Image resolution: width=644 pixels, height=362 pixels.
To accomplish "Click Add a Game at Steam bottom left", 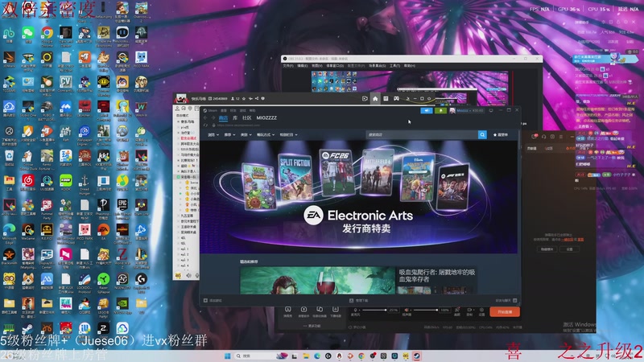I will pos(213,300).
